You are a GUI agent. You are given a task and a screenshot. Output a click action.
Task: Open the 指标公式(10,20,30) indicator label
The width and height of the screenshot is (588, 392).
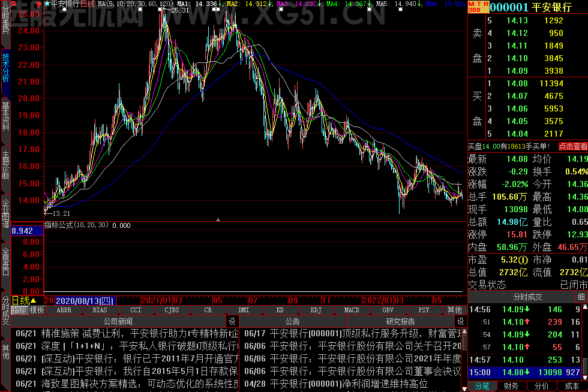pos(77,225)
